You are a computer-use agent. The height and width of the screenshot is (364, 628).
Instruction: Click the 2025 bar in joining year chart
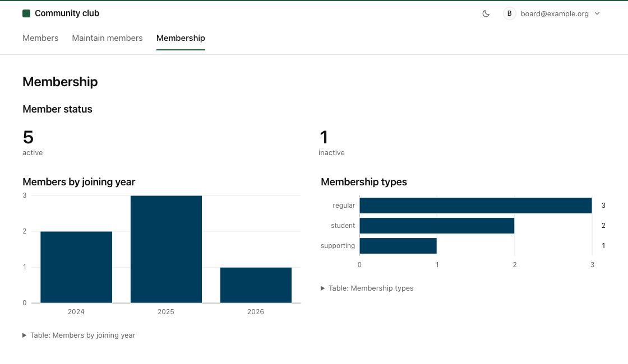click(x=166, y=249)
